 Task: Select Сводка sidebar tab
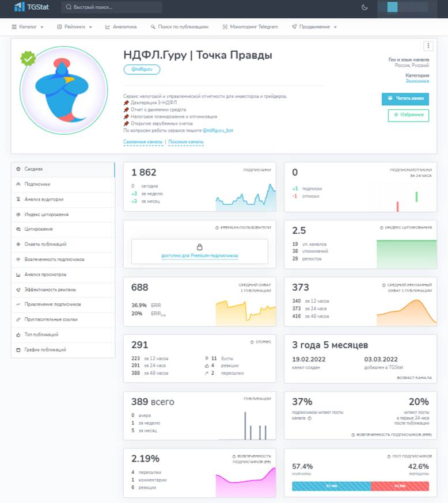(x=63, y=169)
